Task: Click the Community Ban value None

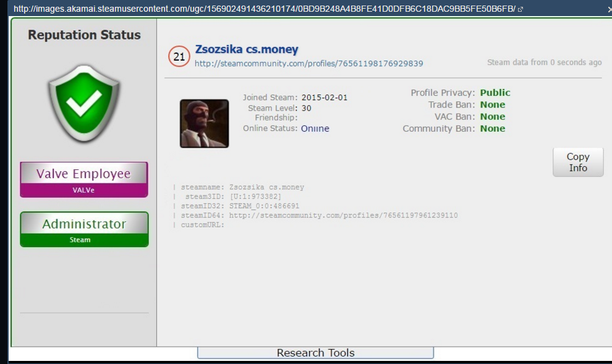Action: tap(493, 129)
